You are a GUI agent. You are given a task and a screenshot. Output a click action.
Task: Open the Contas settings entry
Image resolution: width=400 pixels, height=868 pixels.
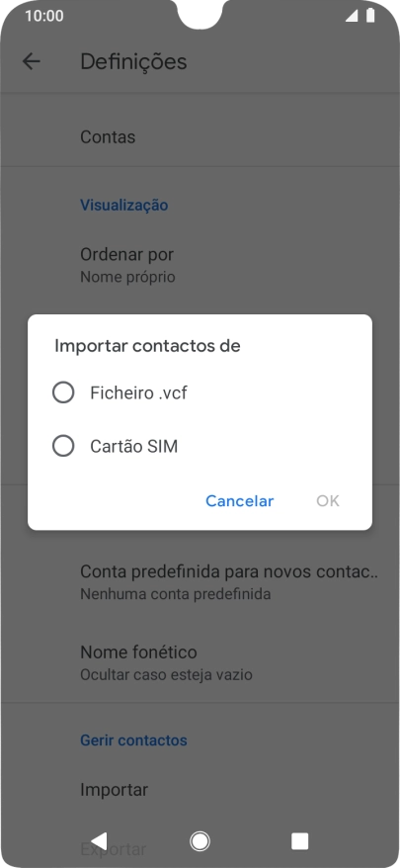[x=200, y=136]
